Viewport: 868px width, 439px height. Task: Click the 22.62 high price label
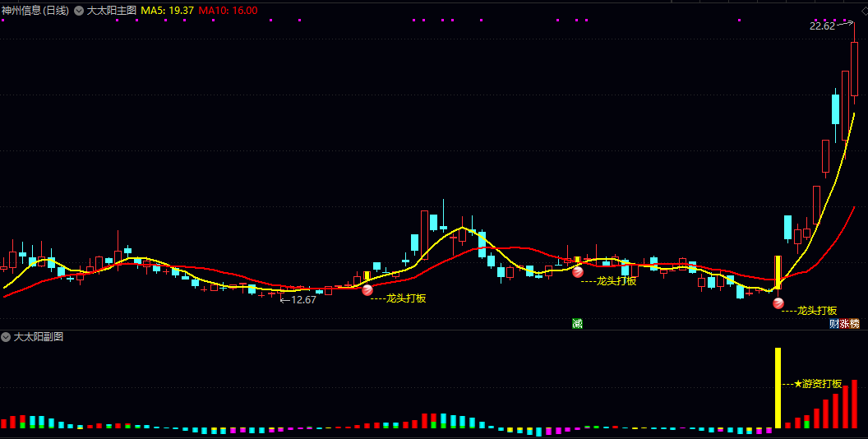[x=822, y=25]
